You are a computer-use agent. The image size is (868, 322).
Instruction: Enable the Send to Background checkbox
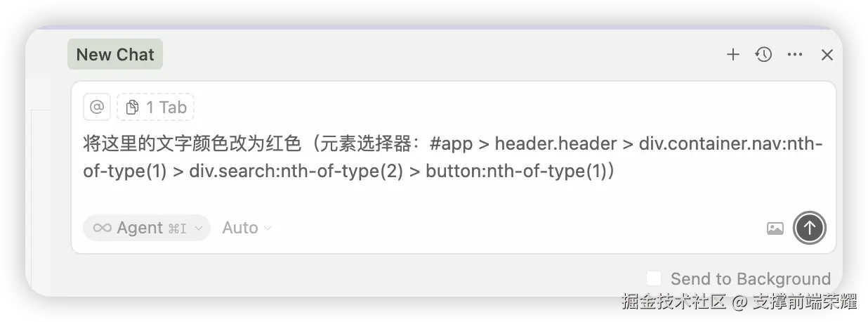click(x=654, y=278)
